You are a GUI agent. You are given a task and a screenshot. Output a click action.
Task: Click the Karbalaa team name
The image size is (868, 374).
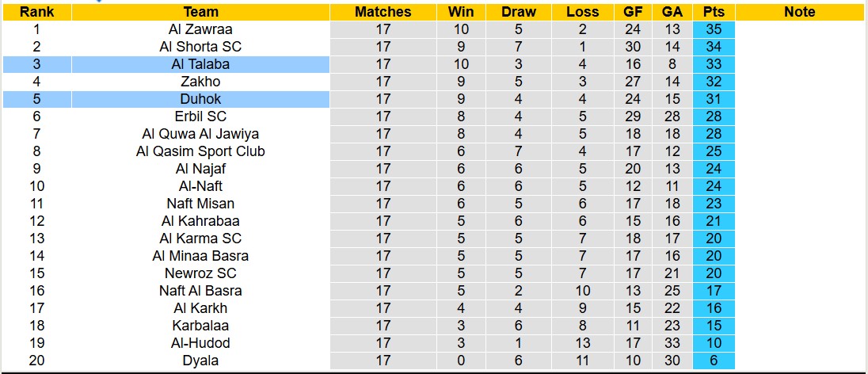(x=200, y=326)
